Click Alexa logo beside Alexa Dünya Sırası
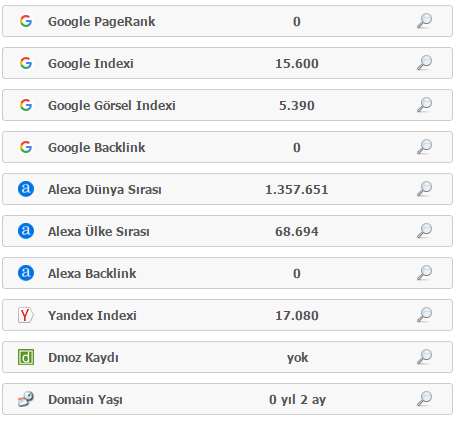Image resolution: width=456 pixels, height=422 pixels. click(26, 189)
